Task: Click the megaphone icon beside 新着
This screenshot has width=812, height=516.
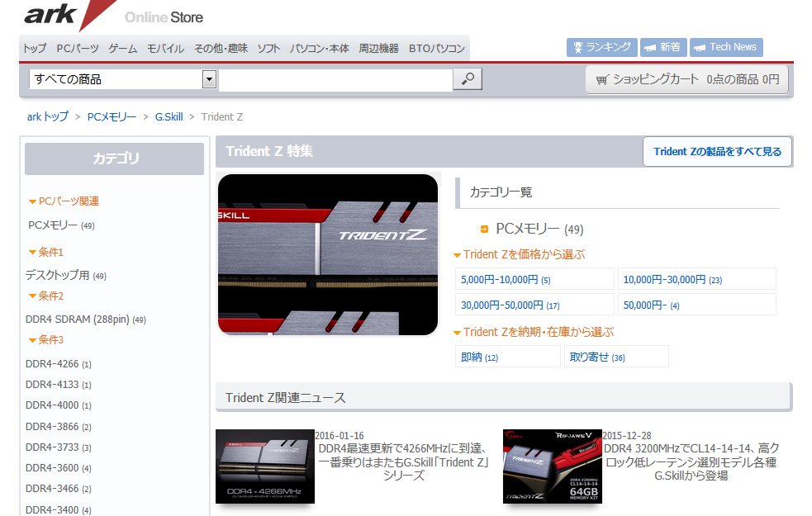Action: pyautogui.click(x=650, y=48)
